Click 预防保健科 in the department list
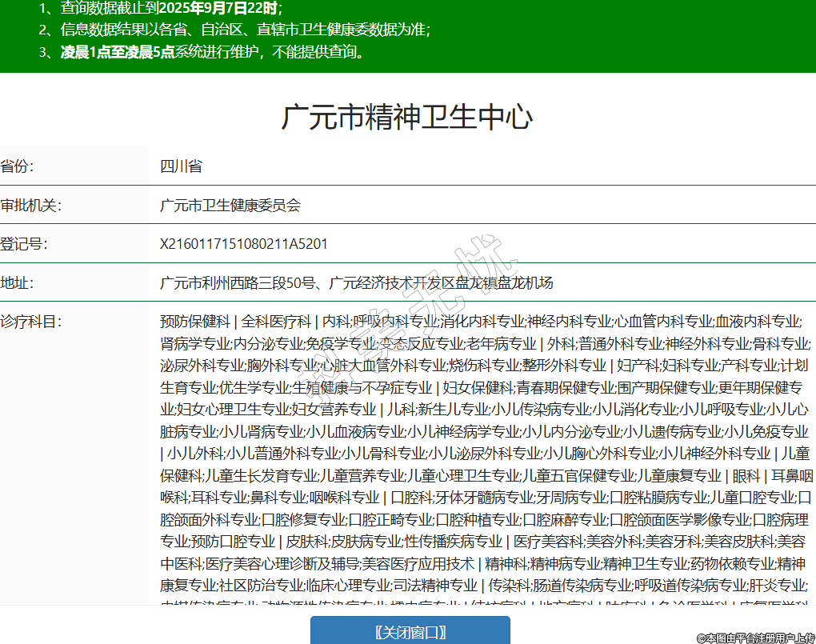816x644 pixels. [194, 322]
